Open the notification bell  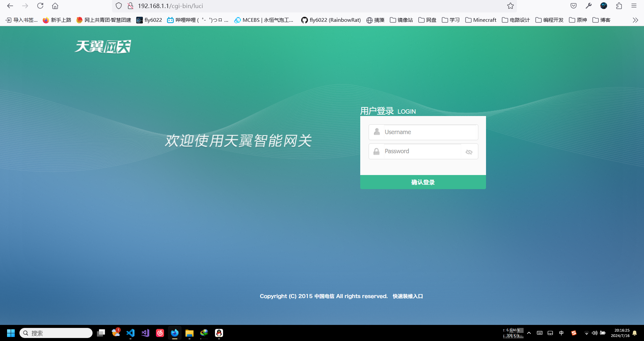[x=635, y=333]
